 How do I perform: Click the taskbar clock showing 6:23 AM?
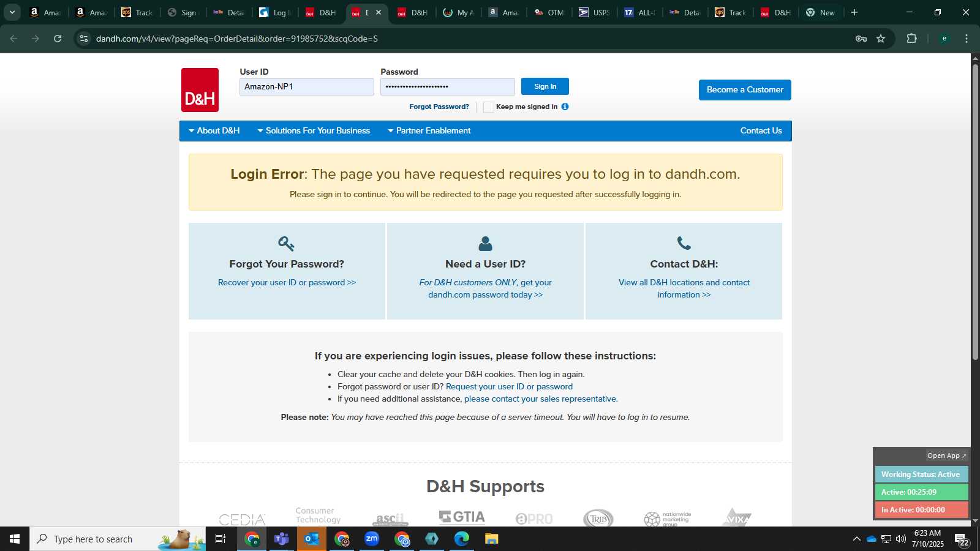[x=927, y=539]
